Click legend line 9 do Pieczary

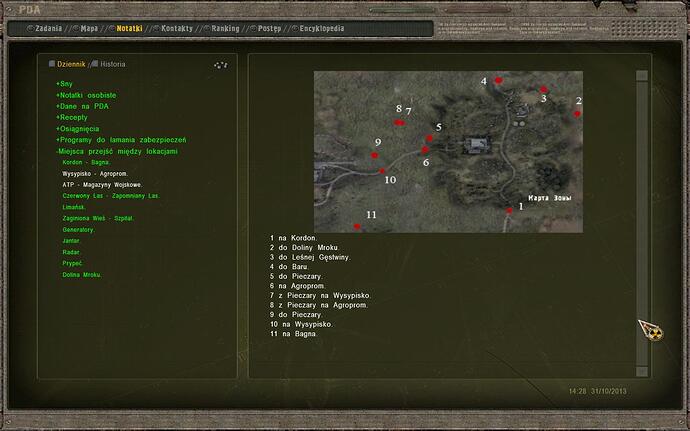[x=296, y=315]
